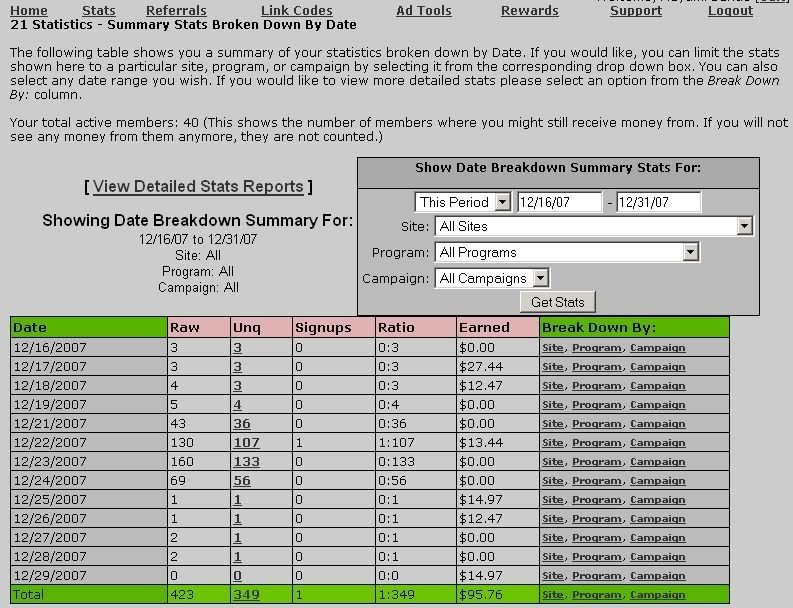
Task: Click the Logout link
Action: (730, 11)
